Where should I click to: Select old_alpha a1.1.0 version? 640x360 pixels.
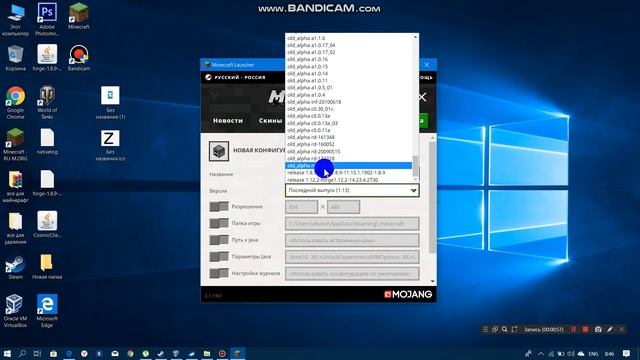click(349, 38)
